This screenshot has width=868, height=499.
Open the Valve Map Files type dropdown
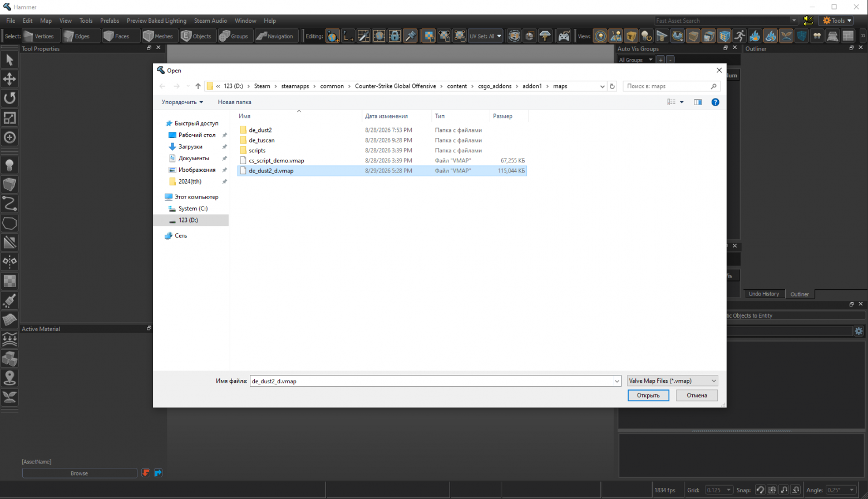(673, 381)
